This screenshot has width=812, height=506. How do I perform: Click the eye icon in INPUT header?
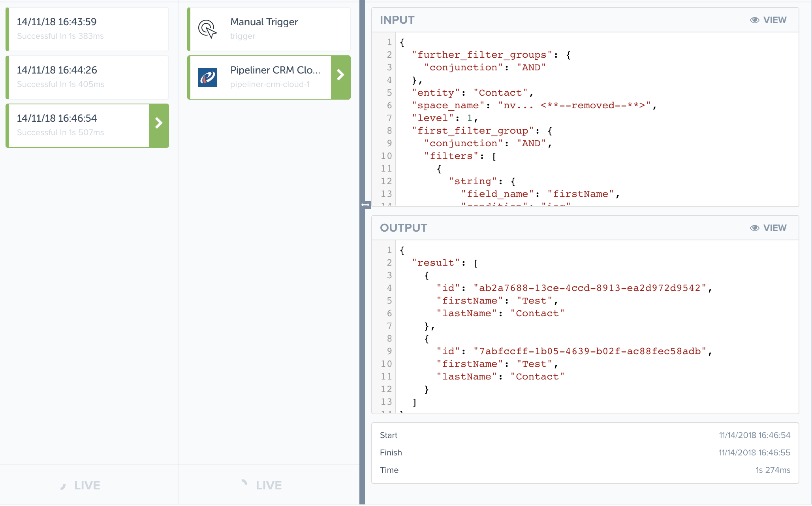click(754, 20)
